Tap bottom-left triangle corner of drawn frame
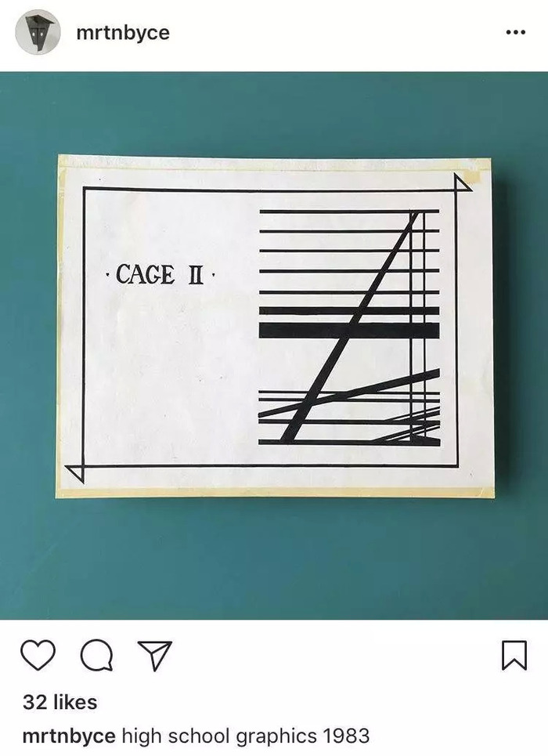548x756 pixels. [75, 473]
